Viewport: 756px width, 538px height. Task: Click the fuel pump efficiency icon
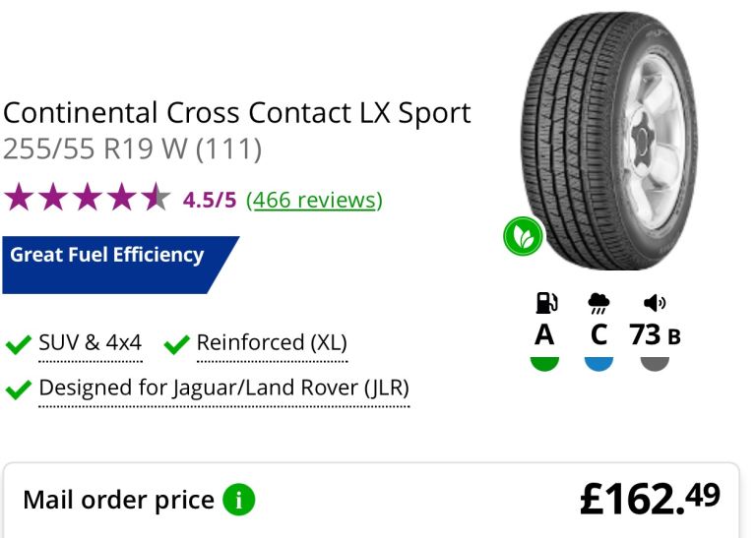544,303
